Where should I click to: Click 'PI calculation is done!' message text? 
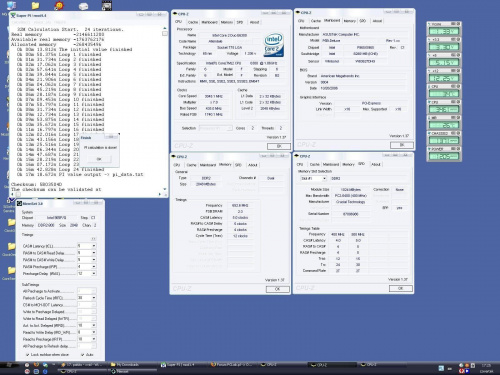100,147
